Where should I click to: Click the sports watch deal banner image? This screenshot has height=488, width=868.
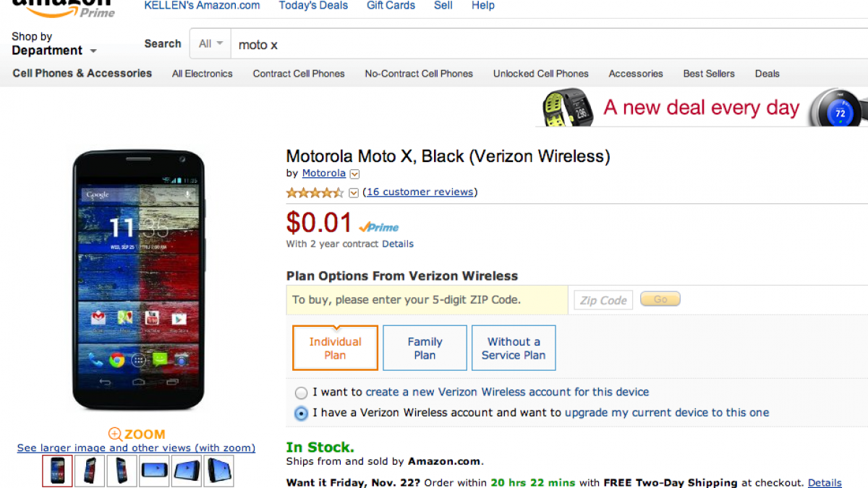(x=569, y=108)
